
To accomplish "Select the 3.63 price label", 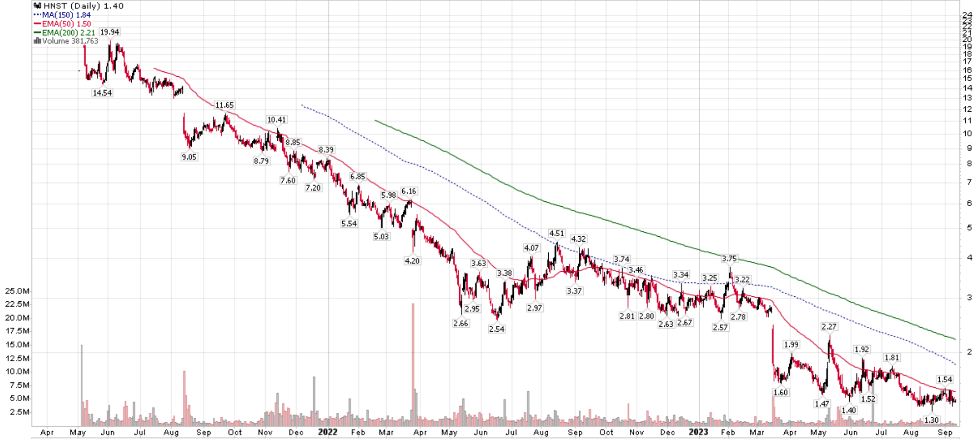I will (478, 263).
